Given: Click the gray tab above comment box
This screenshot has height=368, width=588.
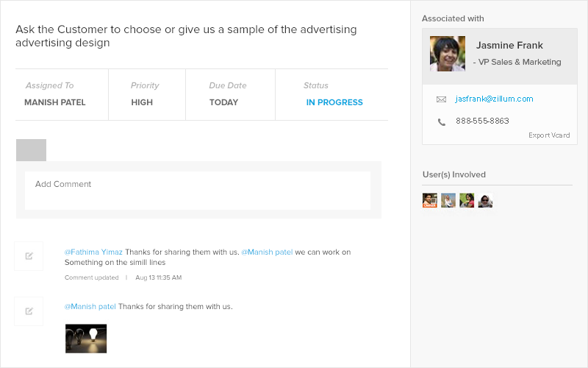Looking at the screenshot, I should point(31,150).
